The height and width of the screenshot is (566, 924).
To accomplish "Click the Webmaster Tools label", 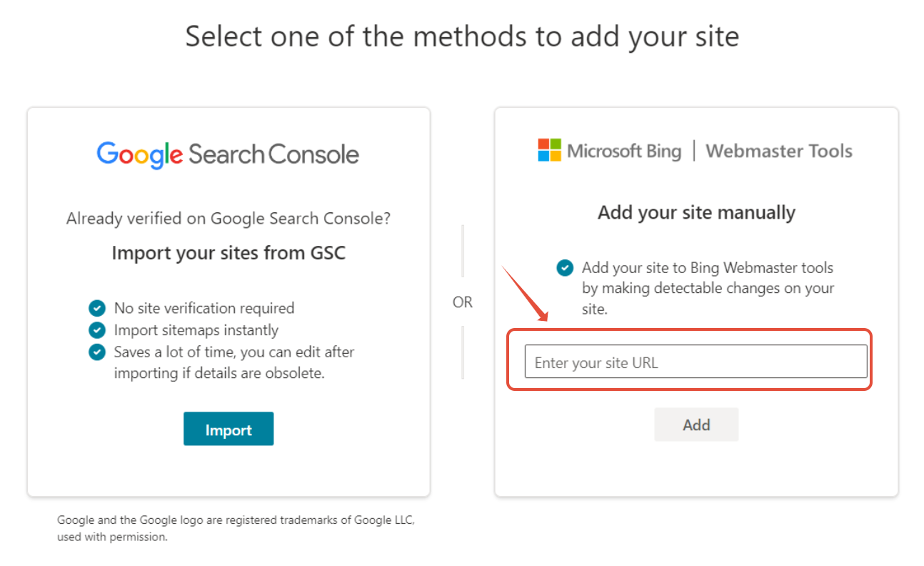I will point(779,151).
